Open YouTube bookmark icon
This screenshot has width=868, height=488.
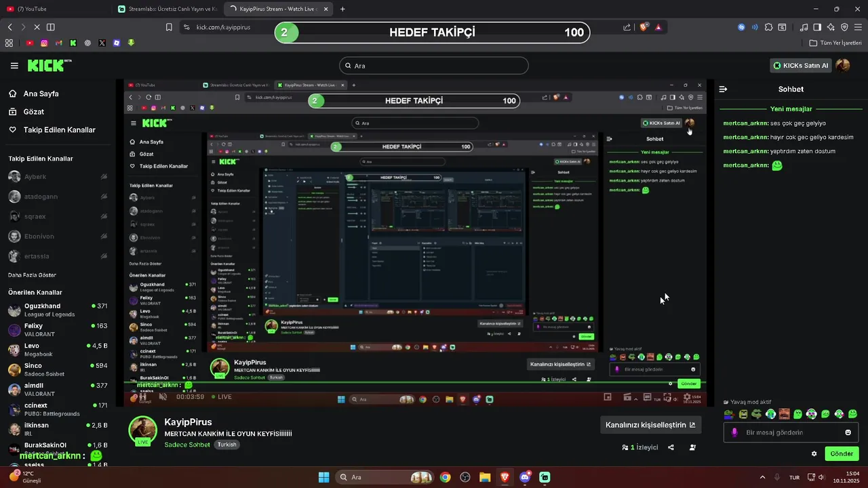tap(30, 43)
